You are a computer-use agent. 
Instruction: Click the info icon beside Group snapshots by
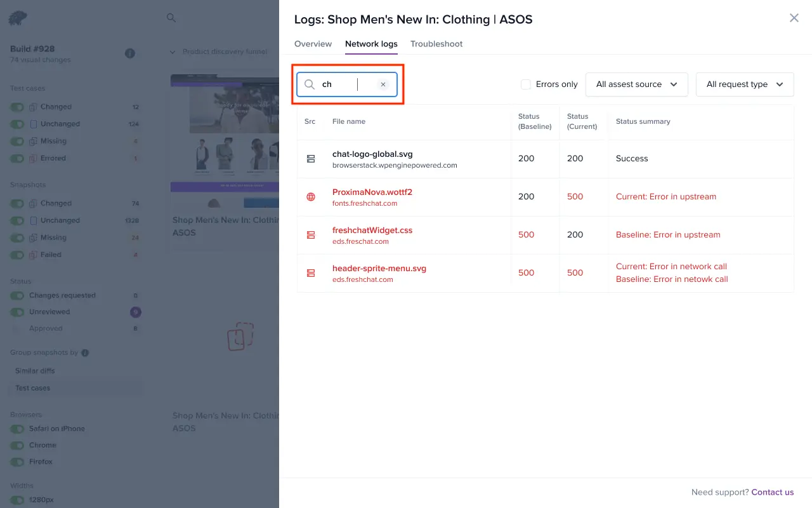coord(85,352)
